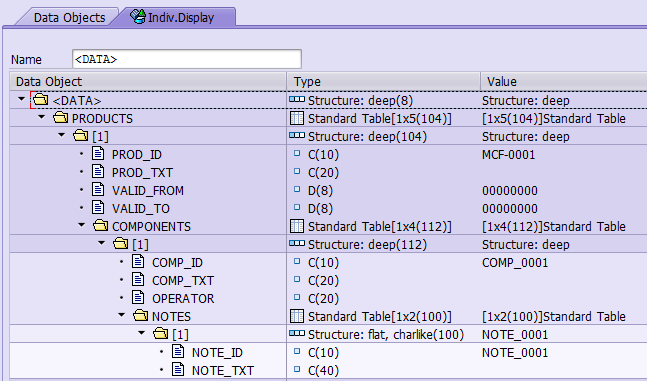Click the PROD_ID document icon
Viewport: 647px width, 381px height.
click(98, 154)
